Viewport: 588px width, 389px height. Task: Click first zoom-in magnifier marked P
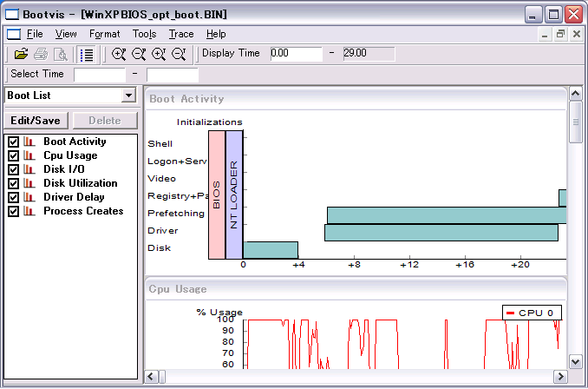point(119,55)
